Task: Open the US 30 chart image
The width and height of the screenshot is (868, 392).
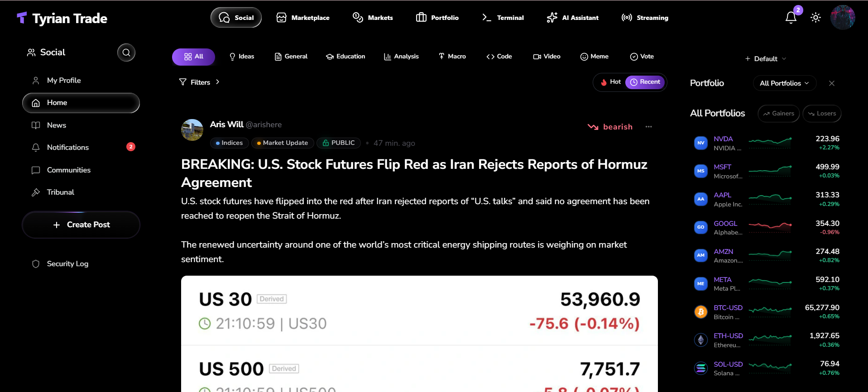Action: click(419, 334)
